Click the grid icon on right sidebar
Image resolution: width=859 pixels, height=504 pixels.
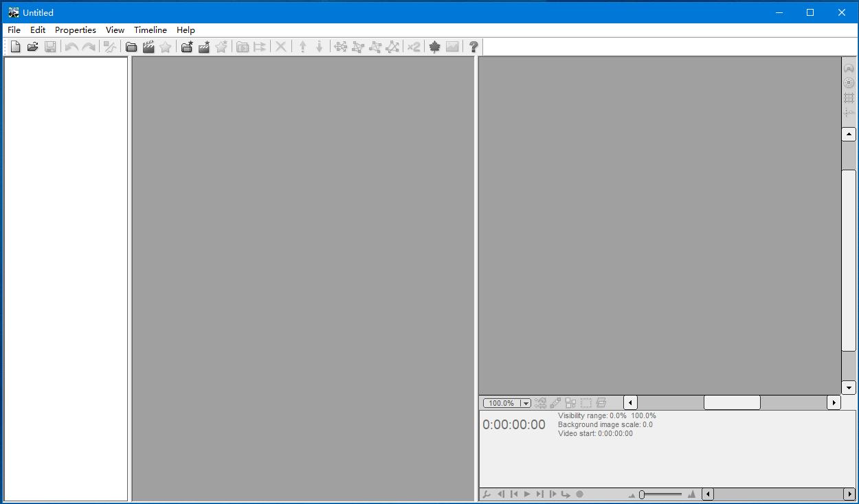click(x=849, y=98)
